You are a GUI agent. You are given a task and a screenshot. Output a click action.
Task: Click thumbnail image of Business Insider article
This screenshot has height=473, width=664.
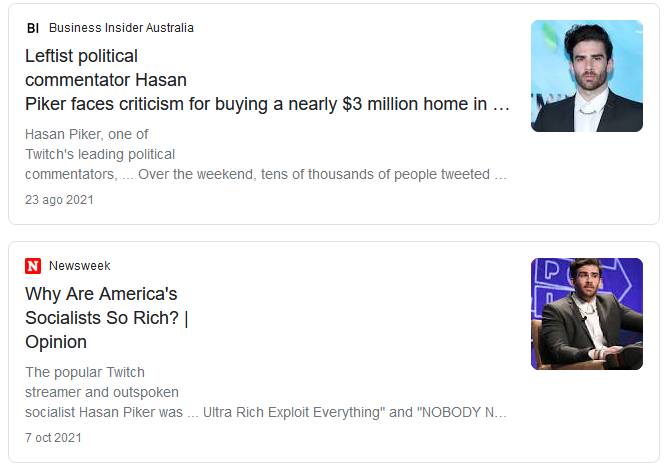[x=586, y=76]
